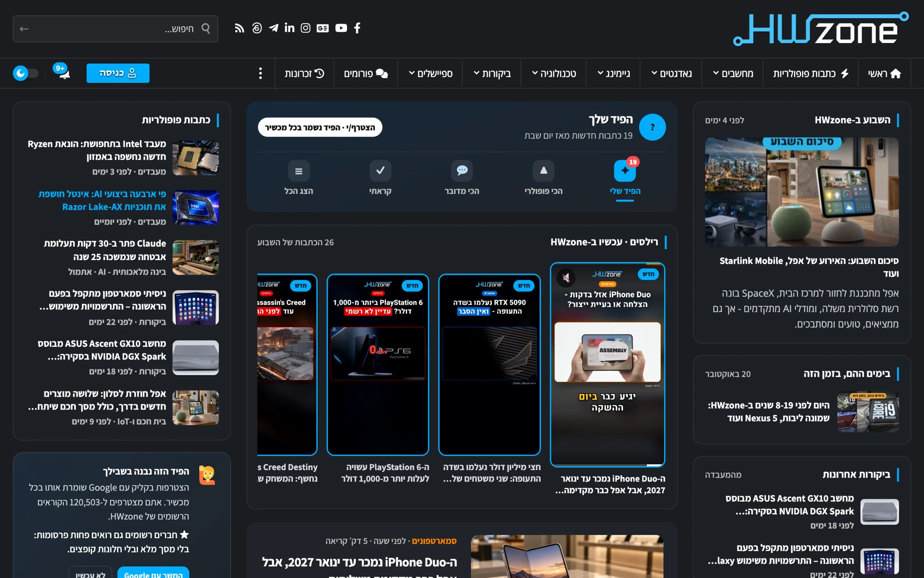Open the Threads profile icon
The image size is (924, 578).
pyautogui.click(x=257, y=28)
